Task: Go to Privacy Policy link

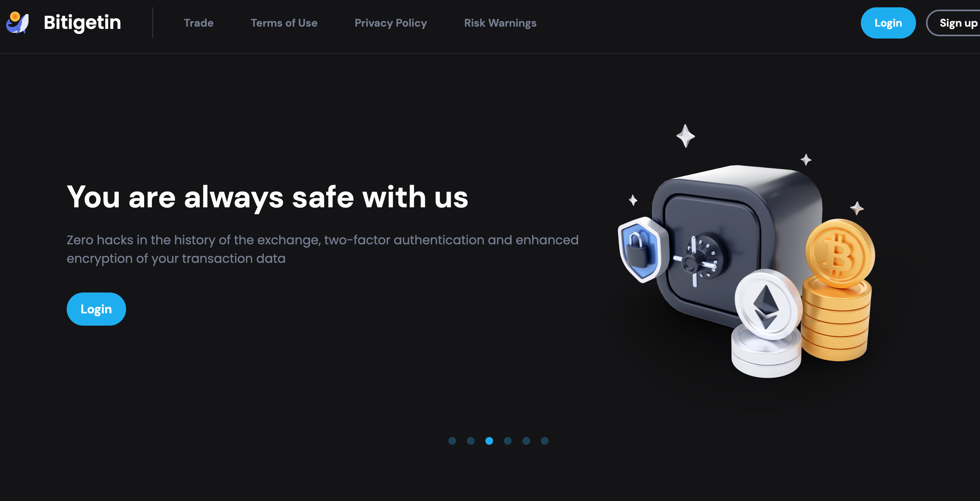Action: 391,23
